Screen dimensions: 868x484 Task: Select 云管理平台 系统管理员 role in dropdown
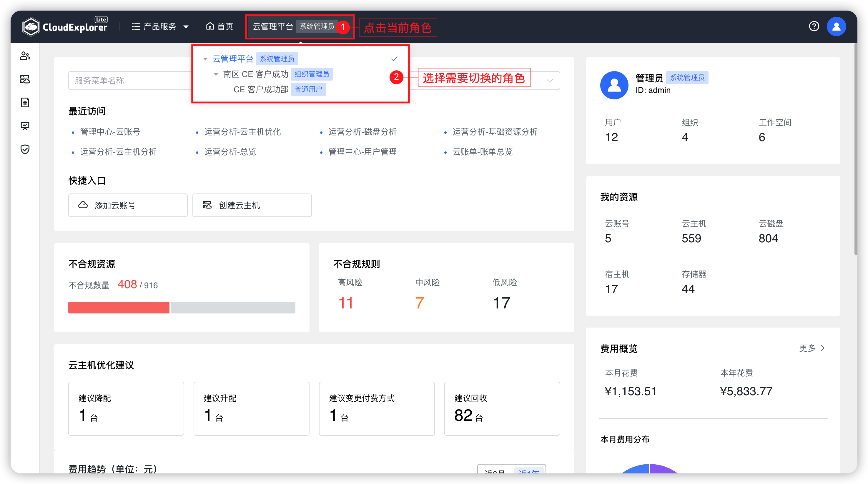300,59
